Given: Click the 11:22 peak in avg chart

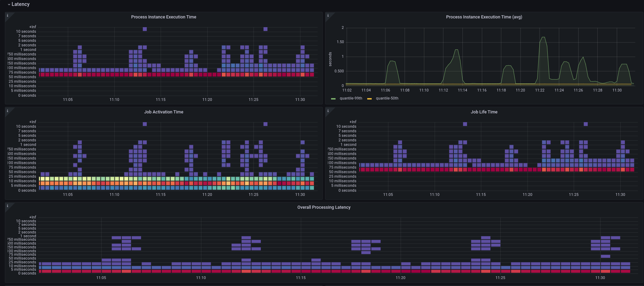Looking at the screenshot, I should point(543,38).
